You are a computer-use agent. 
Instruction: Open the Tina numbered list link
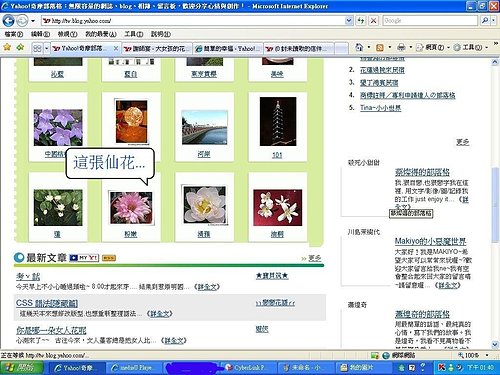380,108
